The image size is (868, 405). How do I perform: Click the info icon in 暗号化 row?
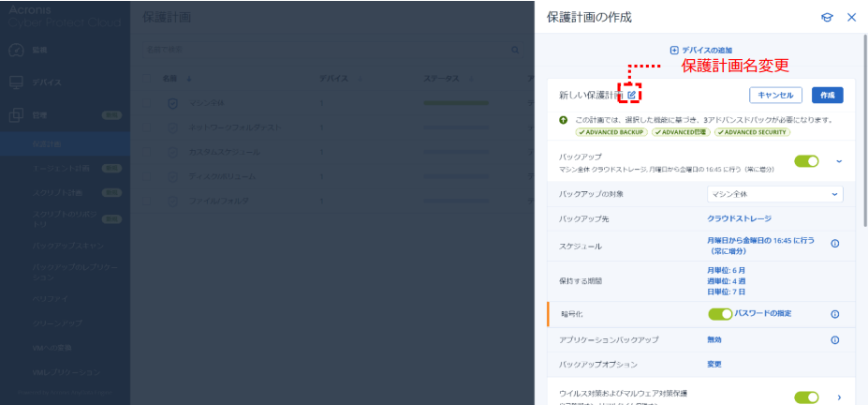[834, 314]
